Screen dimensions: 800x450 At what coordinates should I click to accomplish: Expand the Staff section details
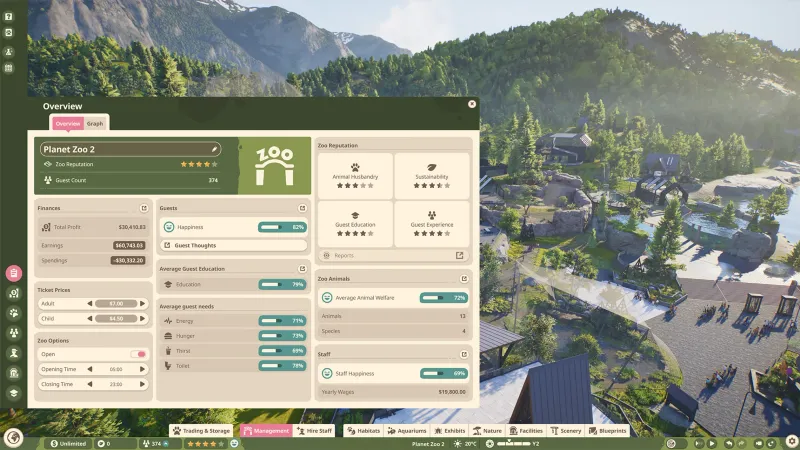(464, 354)
